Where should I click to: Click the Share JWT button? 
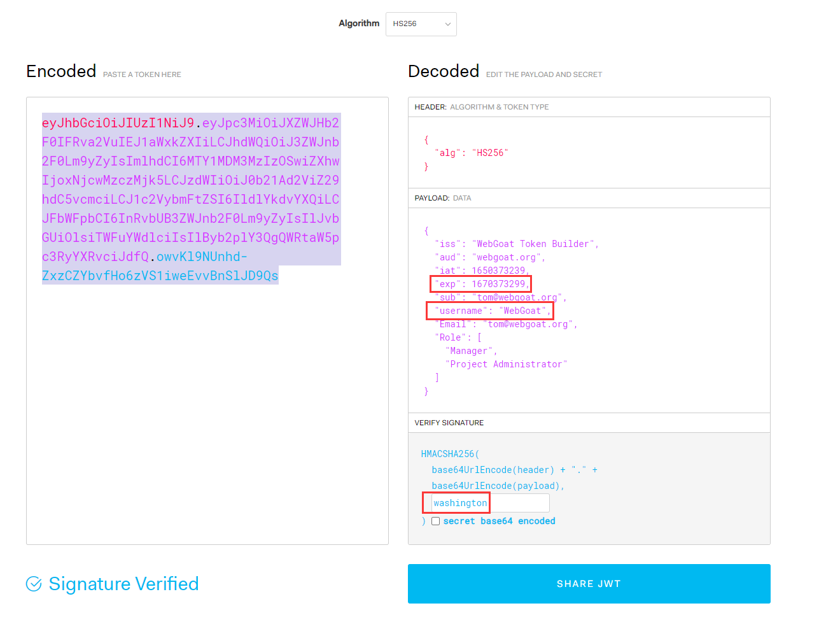(589, 584)
